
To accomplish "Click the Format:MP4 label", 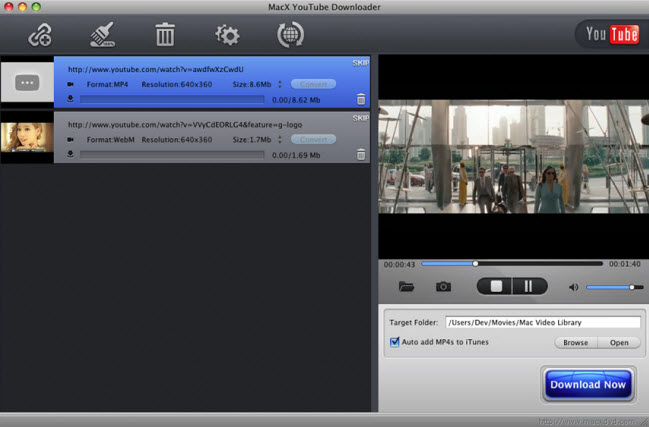I will (x=107, y=84).
